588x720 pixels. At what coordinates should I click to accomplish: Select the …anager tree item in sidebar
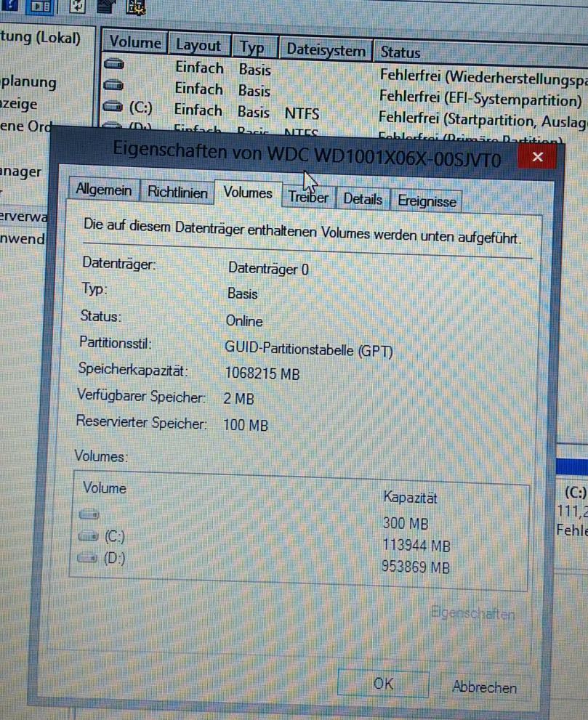pos(20,171)
